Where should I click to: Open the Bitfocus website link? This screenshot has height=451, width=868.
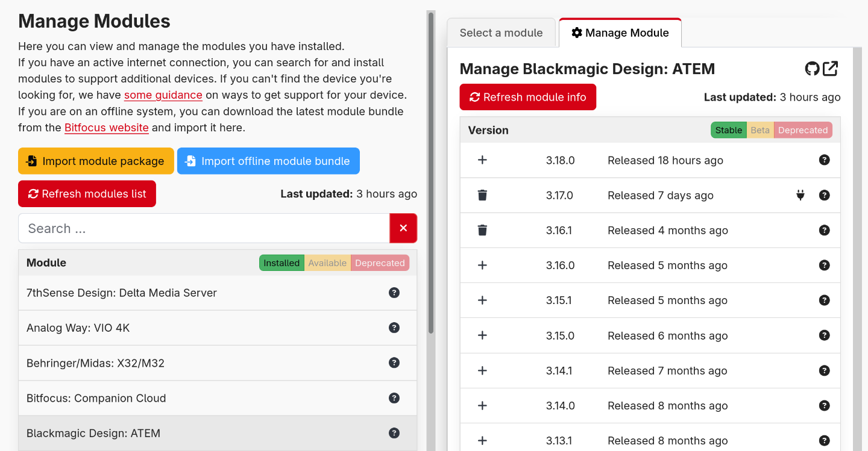coord(106,128)
